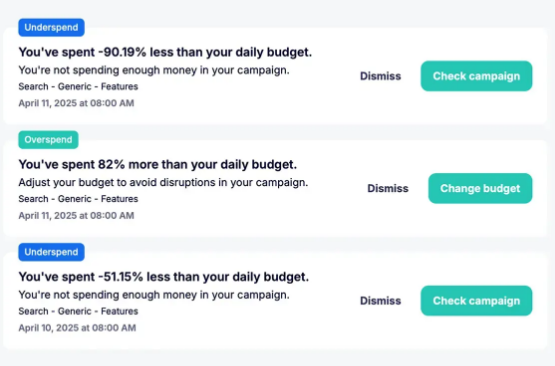The height and width of the screenshot is (366, 555).
Task: Click the campaign name in the -51.15% alert
Action: pyautogui.click(x=78, y=311)
